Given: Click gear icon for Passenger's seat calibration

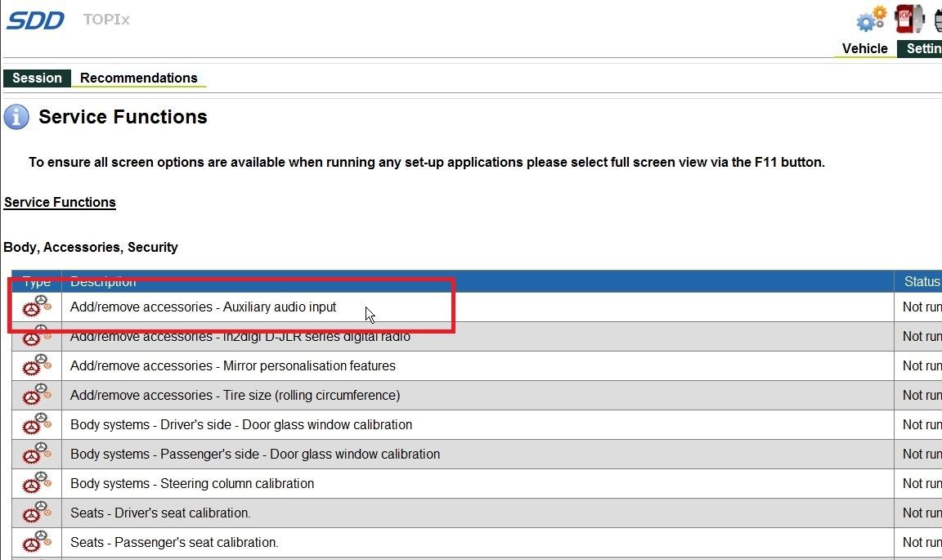Looking at the screenshot, I should (37, 542).
